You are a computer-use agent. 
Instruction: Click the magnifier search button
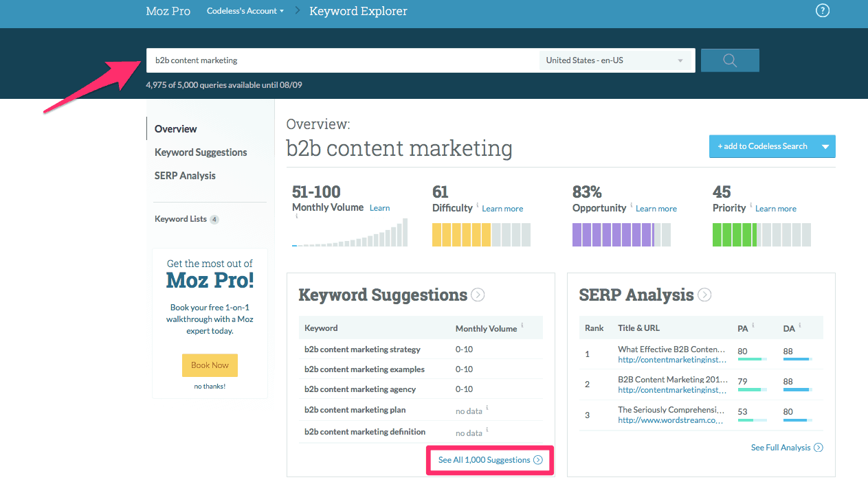(730, 60)
